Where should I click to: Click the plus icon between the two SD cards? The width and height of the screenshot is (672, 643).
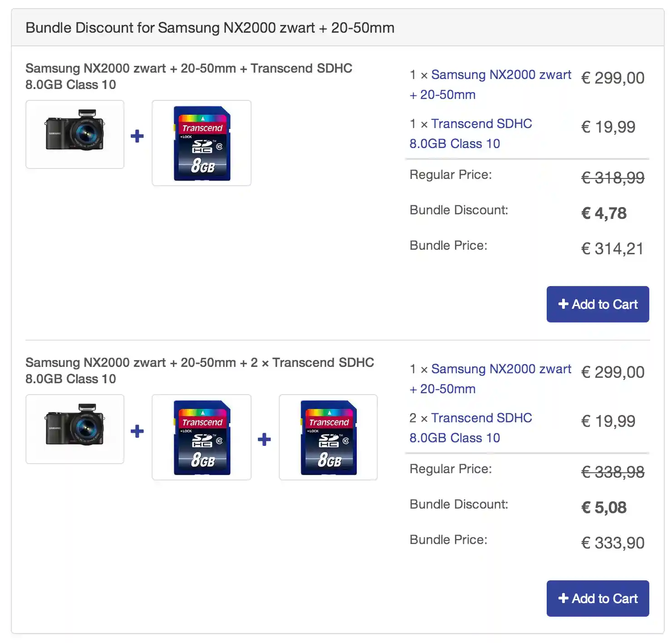(x=264, y=439)
